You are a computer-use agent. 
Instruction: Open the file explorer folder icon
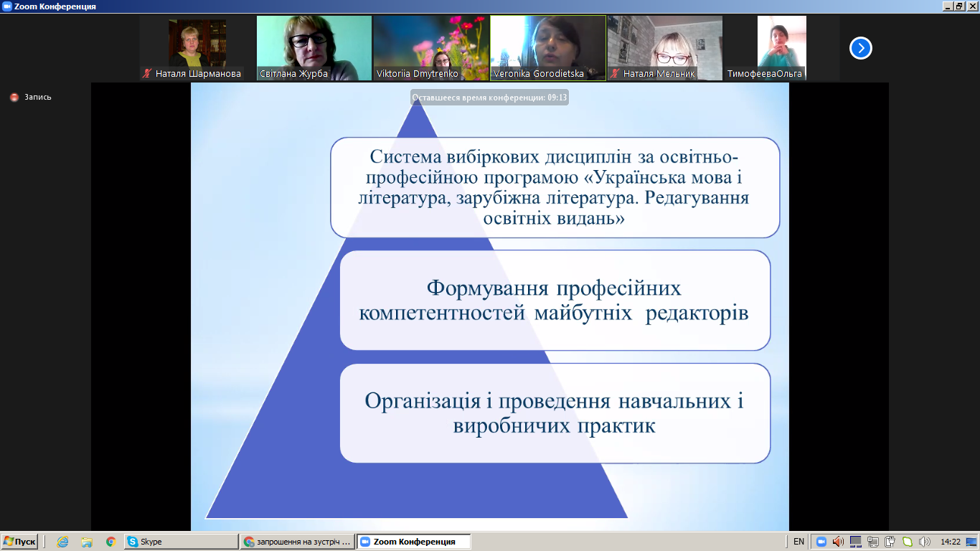pos(87,542)
